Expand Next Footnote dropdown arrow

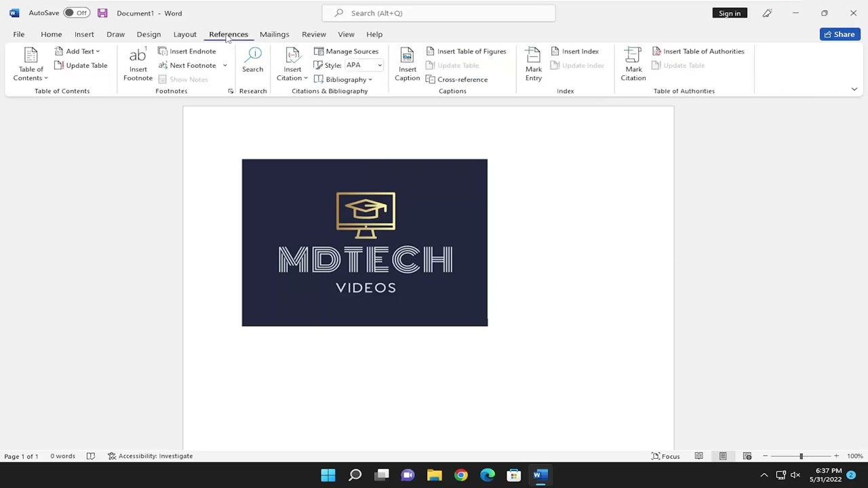click(225, 65)
